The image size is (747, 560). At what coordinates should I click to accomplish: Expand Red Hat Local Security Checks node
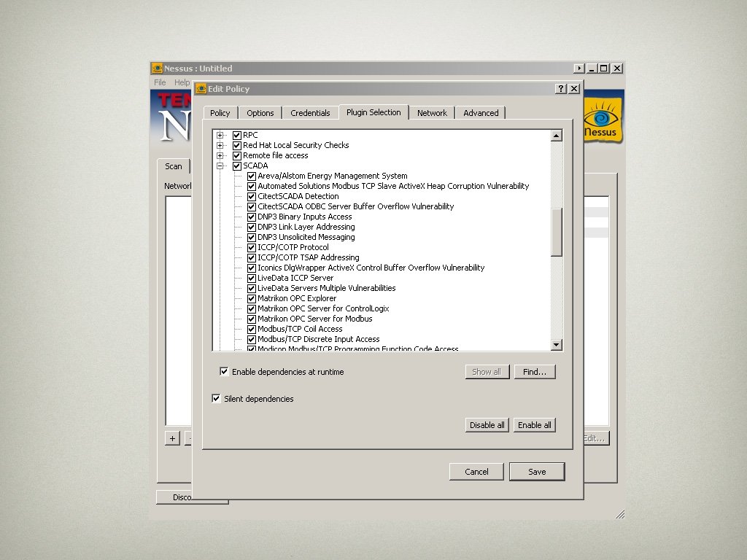click(x=220, y=145)
